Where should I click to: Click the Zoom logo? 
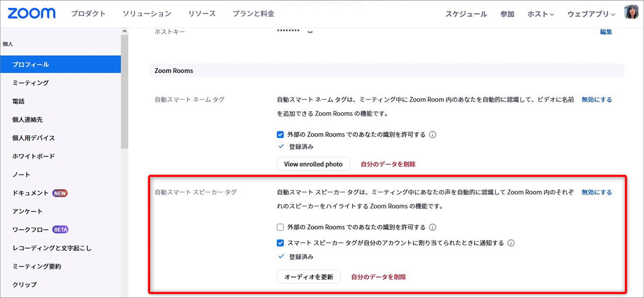point(32,13)
